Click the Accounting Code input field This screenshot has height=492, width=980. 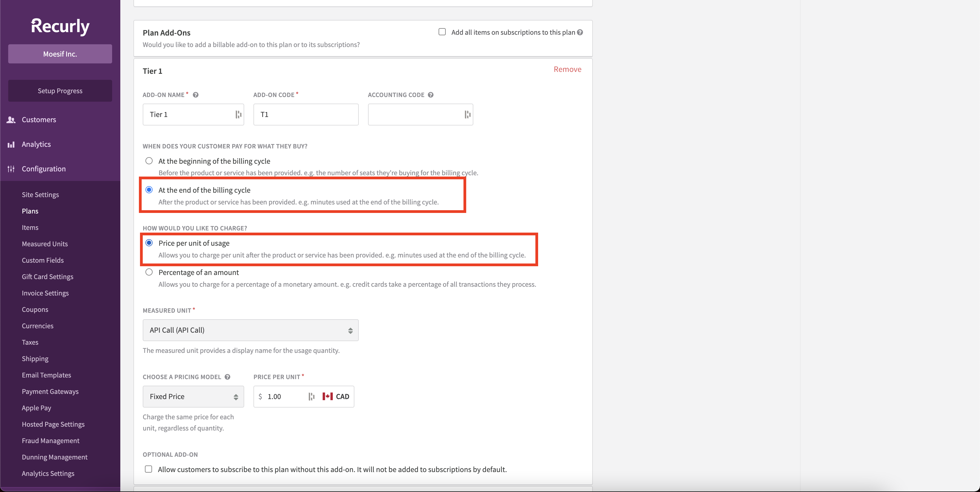pos(420,115)
